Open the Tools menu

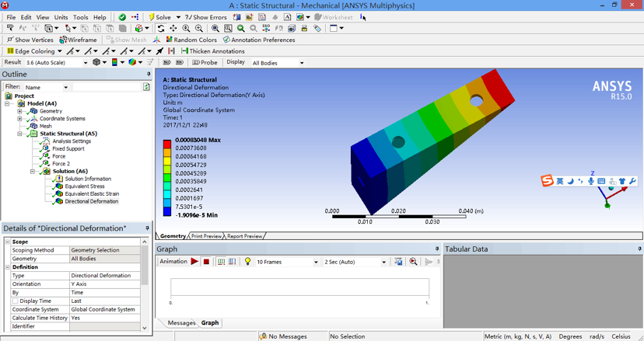click(x=81, y=17)
